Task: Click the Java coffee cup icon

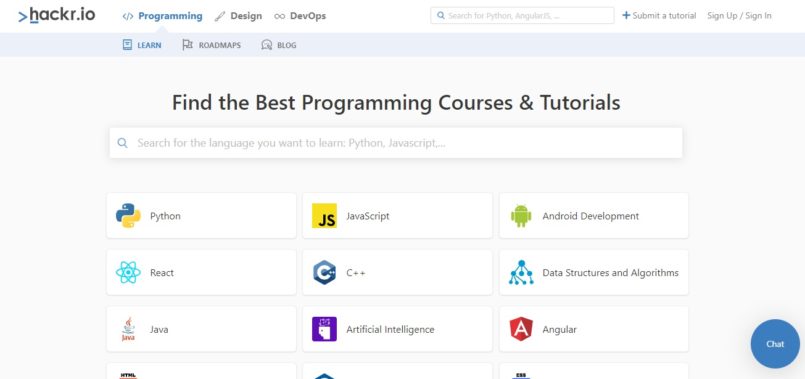Action: (x=128, y=329)
